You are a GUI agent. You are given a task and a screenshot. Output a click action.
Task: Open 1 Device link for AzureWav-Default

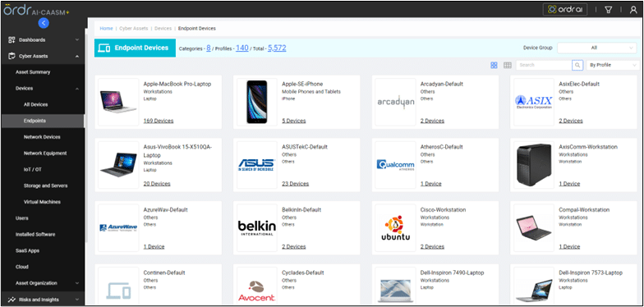[x=154, y=246]
